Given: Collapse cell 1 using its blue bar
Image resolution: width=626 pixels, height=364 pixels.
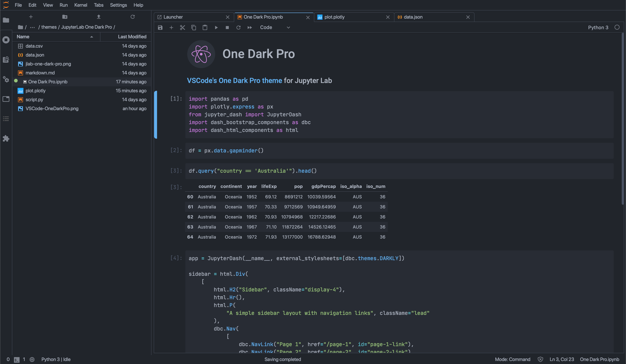Looking at the screenshot, I should pyautogui.click(x=156, y=115).
